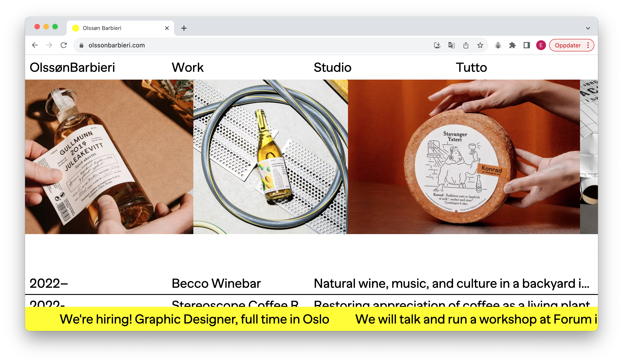Close the Olssøn Barbieri tab
The height and width of the screenshot is (364, 623).
click(167, 28)
